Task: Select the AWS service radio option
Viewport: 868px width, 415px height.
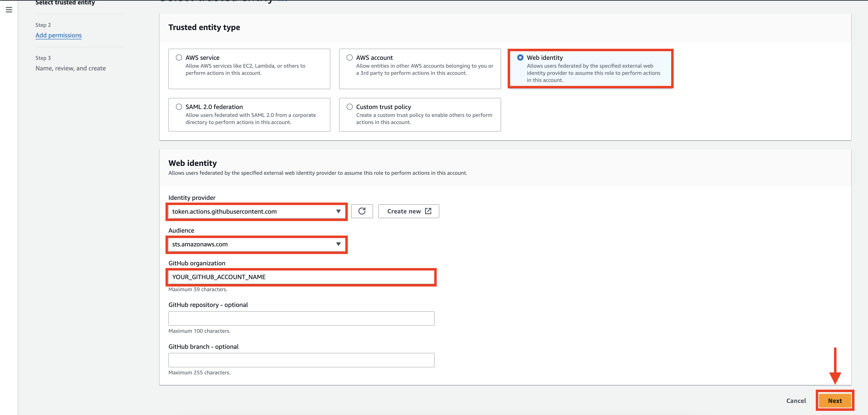Action: click(x=179, y=58)
